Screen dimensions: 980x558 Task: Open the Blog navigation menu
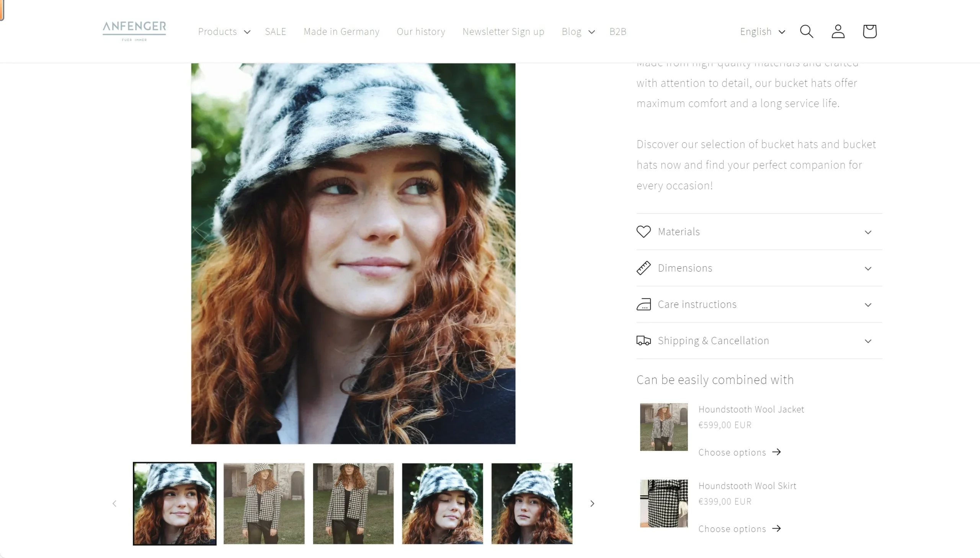point(578,32)
